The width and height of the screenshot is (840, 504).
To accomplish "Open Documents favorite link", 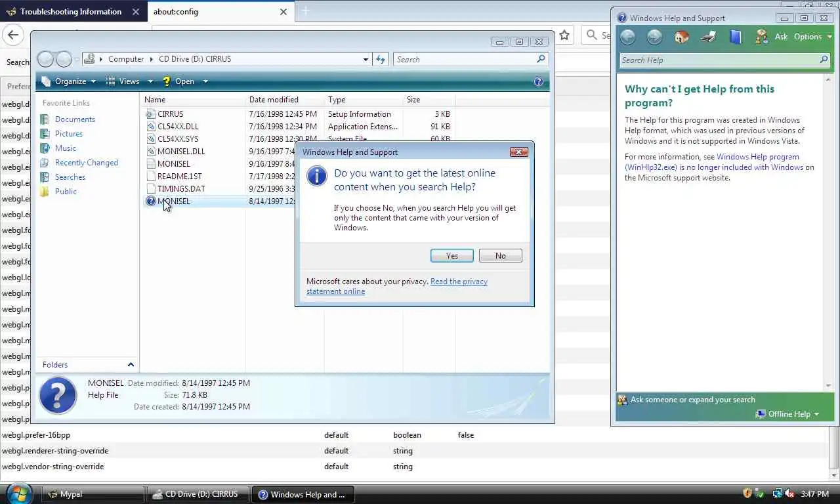I will pos(75,119).
